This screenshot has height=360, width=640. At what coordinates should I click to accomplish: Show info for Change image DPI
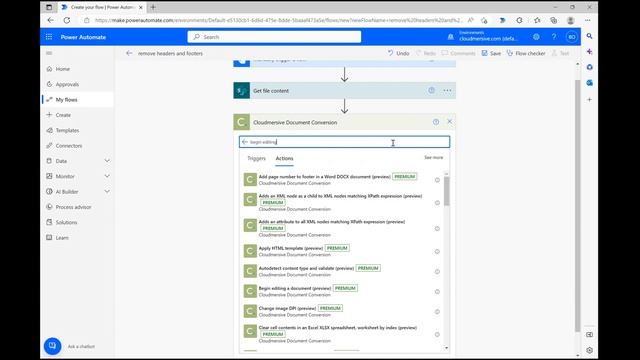437,311
